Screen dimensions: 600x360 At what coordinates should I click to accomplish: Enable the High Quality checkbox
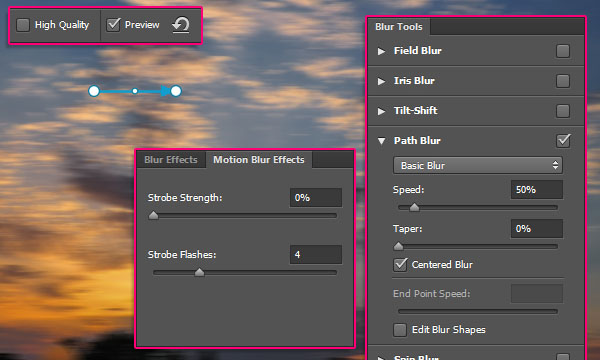23,25
